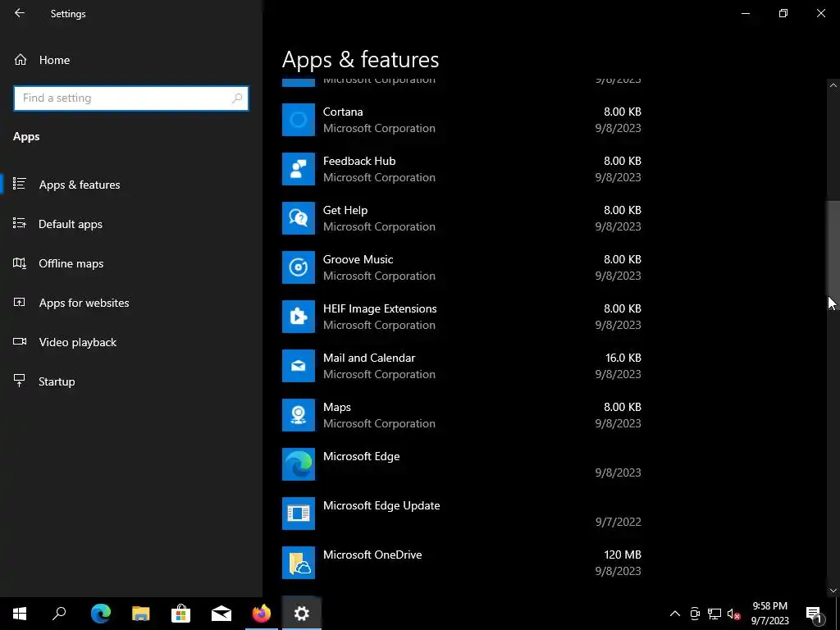Click into the Find a setting box
840x630 pixels.
(x=131, y=98)
